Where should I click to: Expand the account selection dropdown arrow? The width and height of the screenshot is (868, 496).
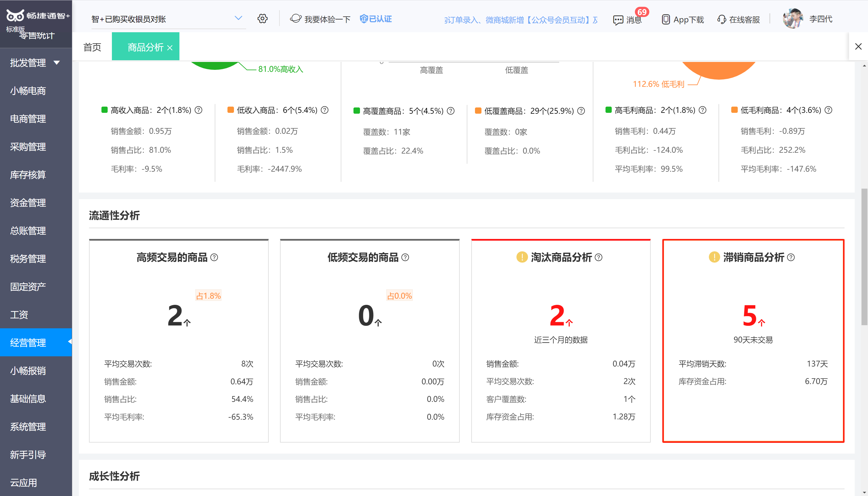[x=238, y=18]
